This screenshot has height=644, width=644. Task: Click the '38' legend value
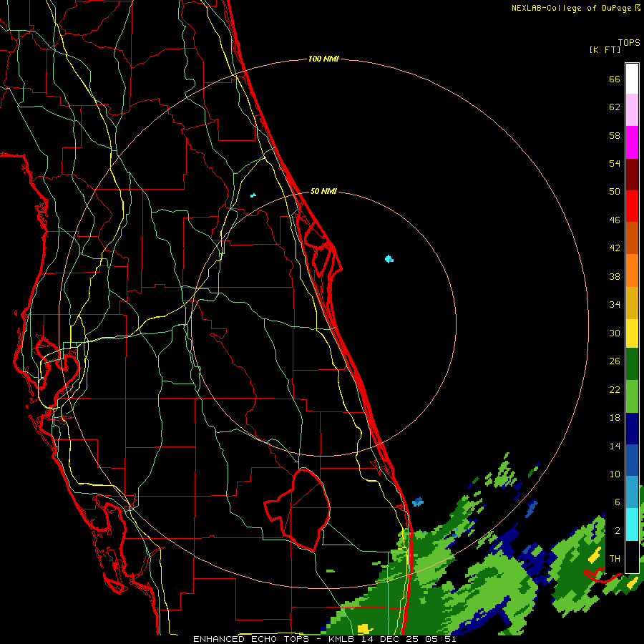pos(615,276)
